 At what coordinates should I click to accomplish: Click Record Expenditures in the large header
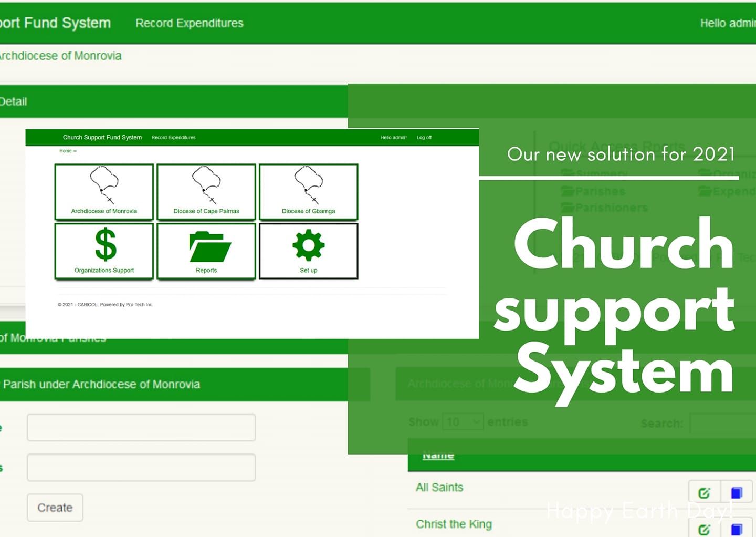click(190, 23)
